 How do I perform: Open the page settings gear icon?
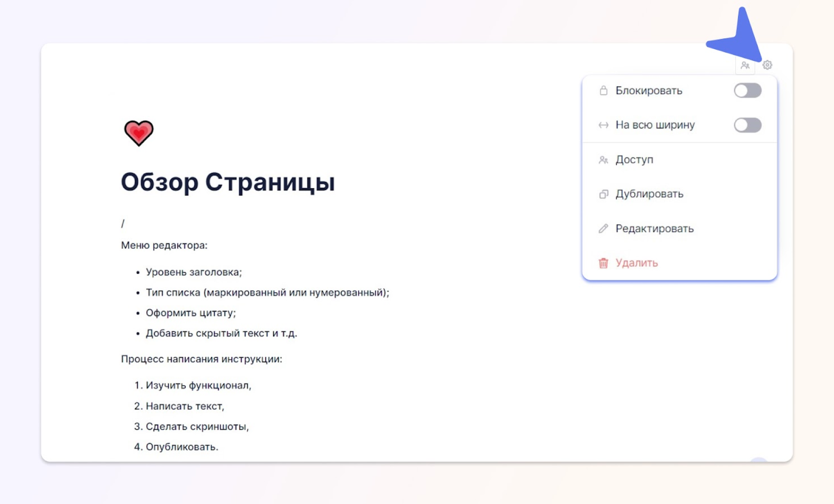coord(768,66)
